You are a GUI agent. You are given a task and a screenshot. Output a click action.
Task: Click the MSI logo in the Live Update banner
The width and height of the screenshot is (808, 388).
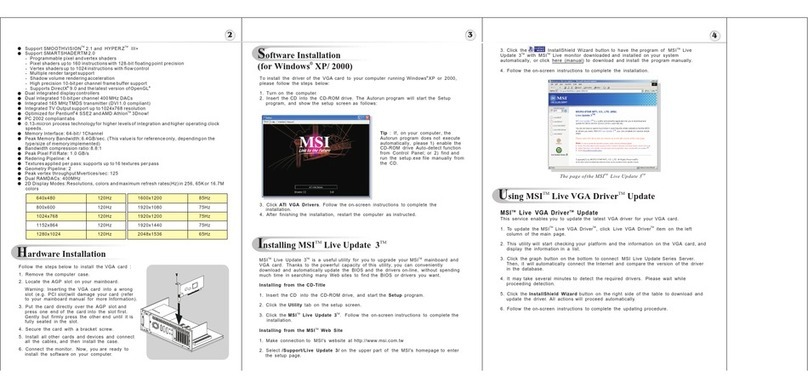[x=560, y=98]
